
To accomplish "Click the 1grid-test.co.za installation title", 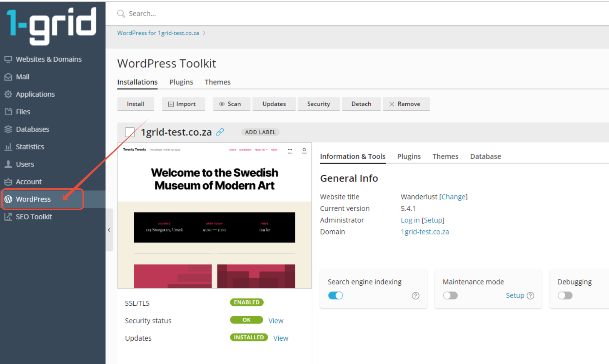I will coord(176,132).
